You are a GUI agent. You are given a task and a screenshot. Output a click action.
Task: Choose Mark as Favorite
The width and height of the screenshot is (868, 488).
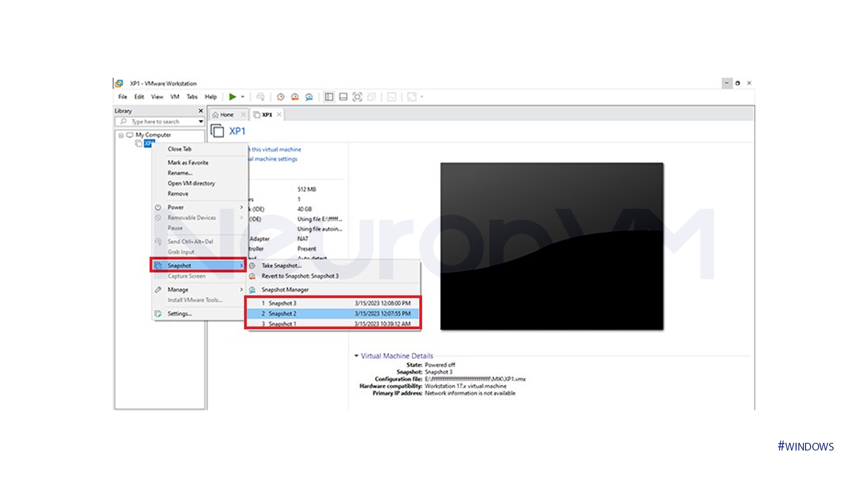coord(200,163)
